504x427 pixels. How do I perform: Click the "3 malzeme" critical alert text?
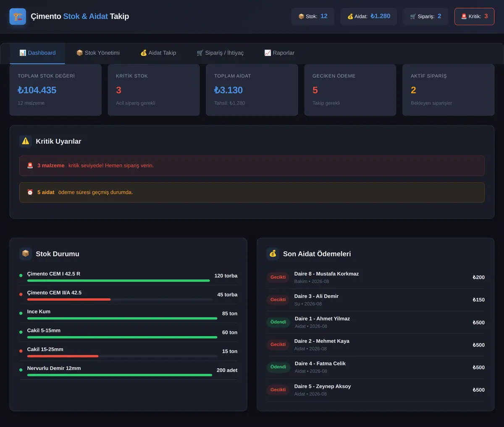click(x=51, y=165)
